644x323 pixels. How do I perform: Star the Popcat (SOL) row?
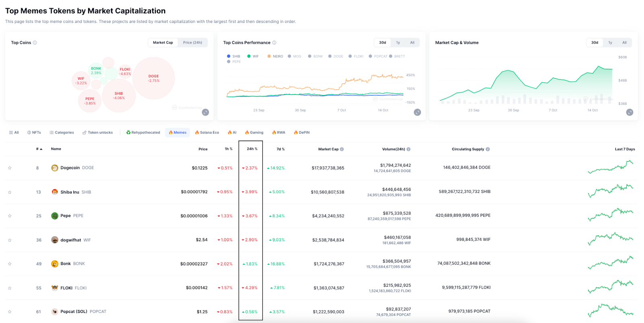coord(10,312)
